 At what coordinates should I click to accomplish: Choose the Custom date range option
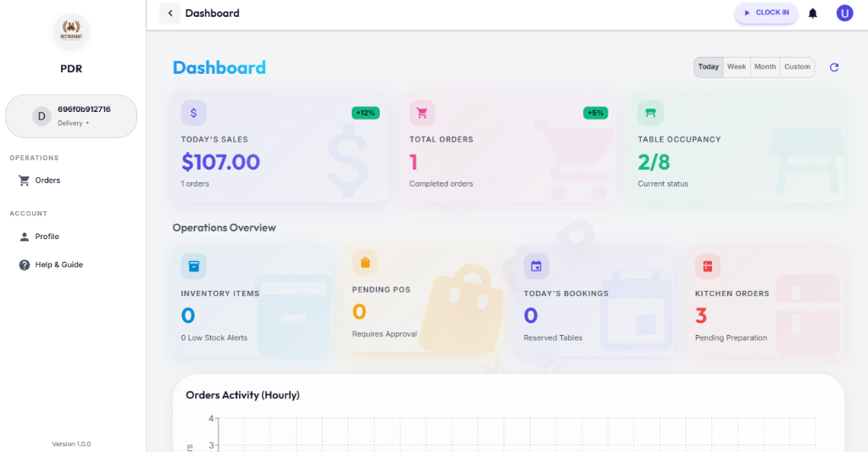coord(797,67)
